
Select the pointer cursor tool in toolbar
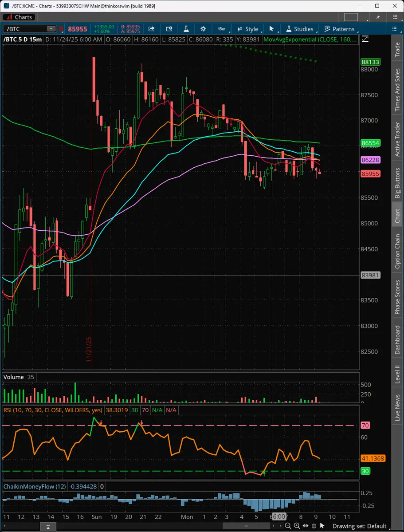(271, 29)
